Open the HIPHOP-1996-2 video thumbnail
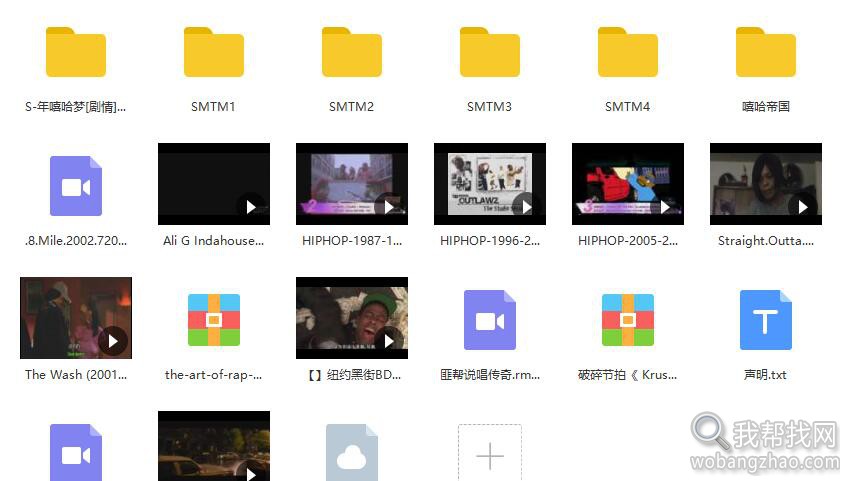The width and height of the screenshot is (845, 481). pos(490,184)
